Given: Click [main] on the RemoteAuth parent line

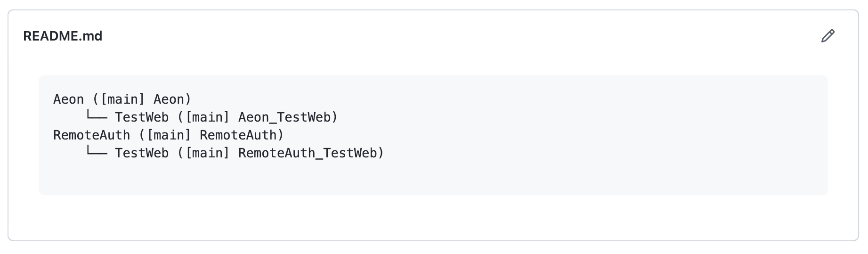Looking at the screenshot, I should (x=169, y=135).
